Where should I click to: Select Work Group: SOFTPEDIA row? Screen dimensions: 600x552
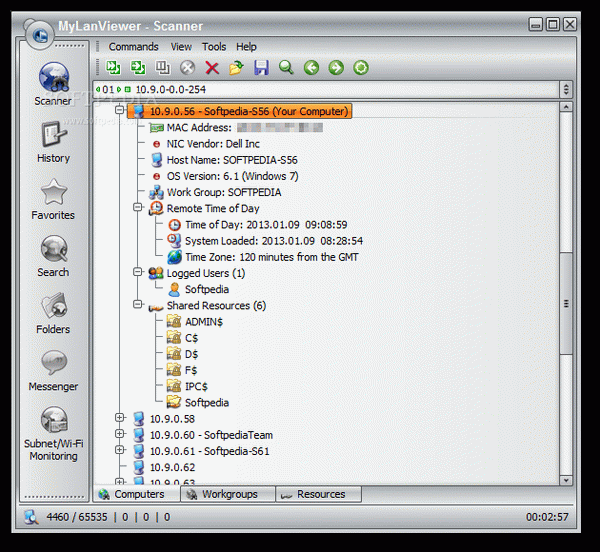(215, 192)
